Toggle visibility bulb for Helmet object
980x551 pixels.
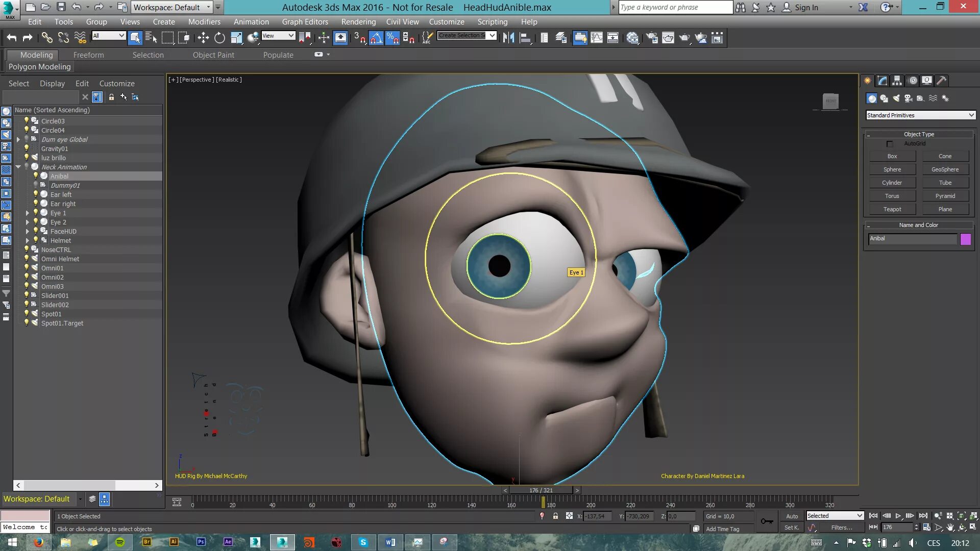pyautogui.click(x=36, y=240)
